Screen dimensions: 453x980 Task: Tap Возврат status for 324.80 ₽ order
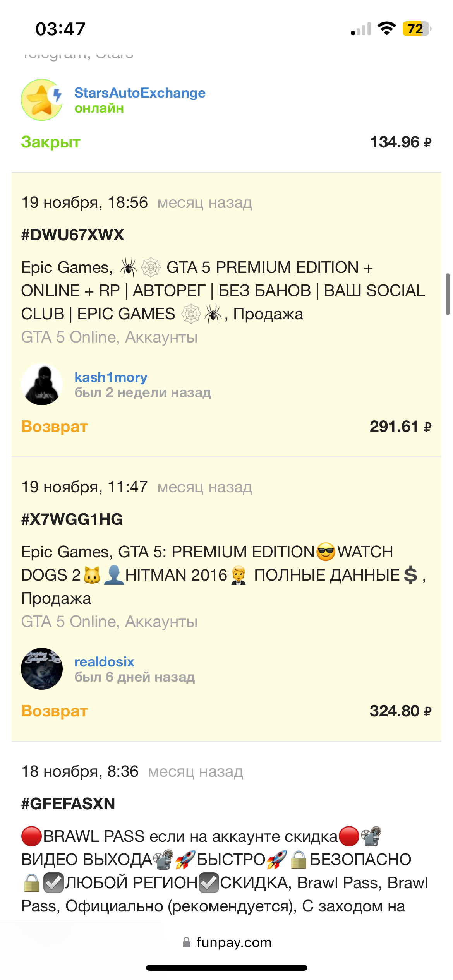(x=55, y=711)
